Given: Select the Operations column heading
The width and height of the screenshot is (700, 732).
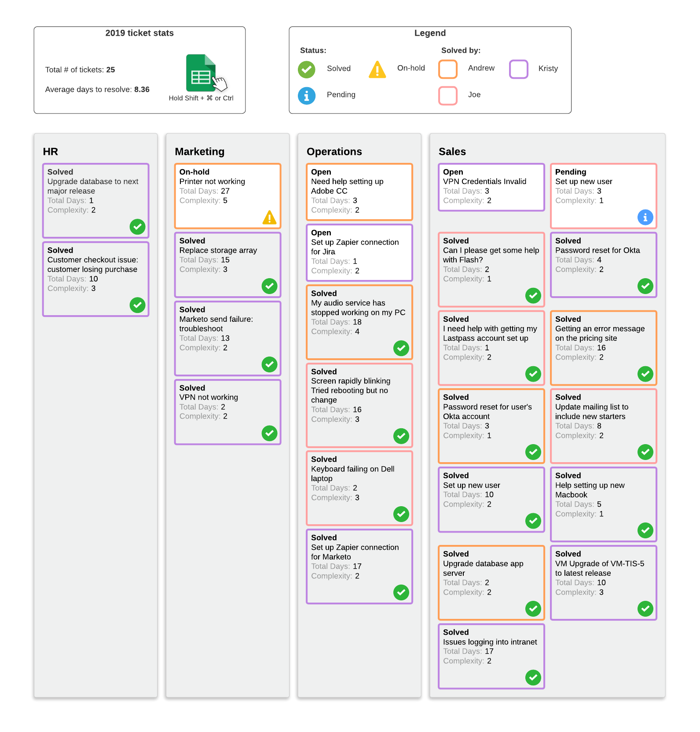Looking at the screenshot, I should [334, 151].
